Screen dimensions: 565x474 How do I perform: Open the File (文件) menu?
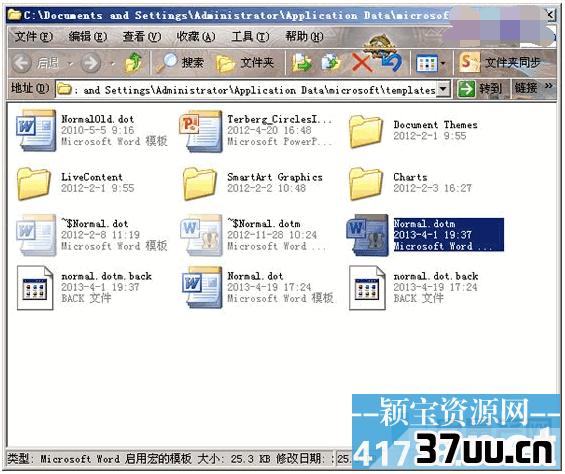click(x=34, y=36)
